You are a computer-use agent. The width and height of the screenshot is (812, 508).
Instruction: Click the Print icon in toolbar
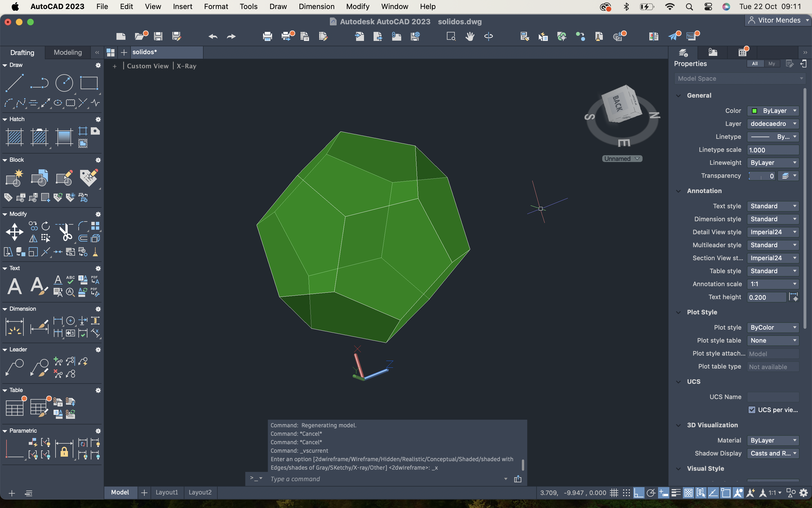[x=267, y=36]
